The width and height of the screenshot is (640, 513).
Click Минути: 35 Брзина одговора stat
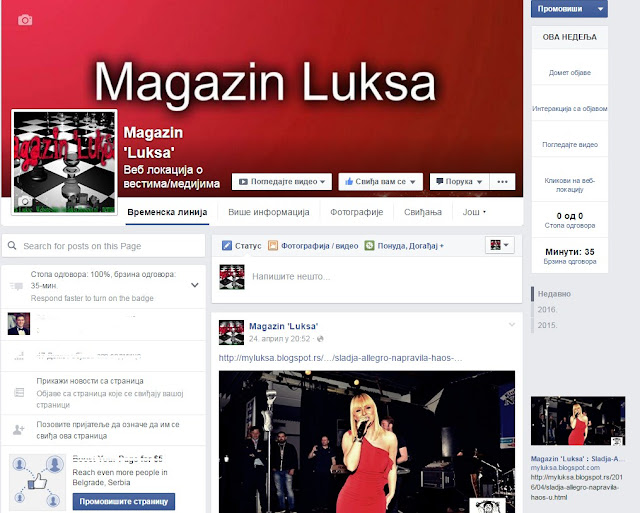click(x=570, y=256)
